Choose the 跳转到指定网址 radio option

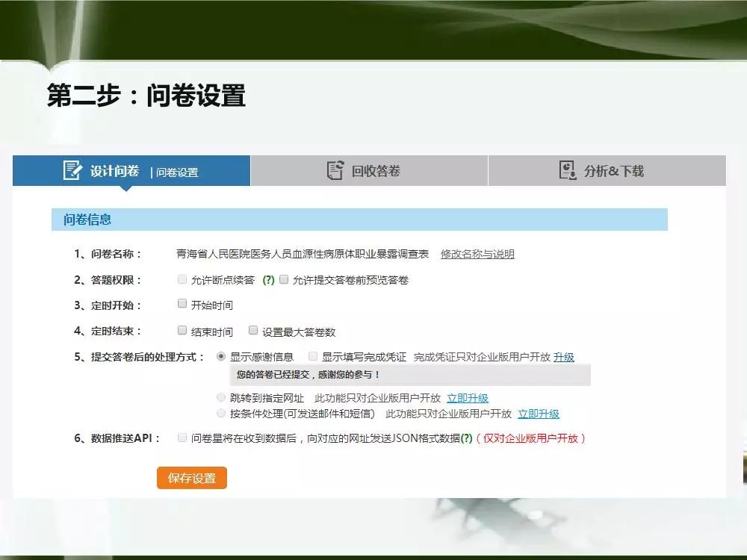tap(221, 398)
